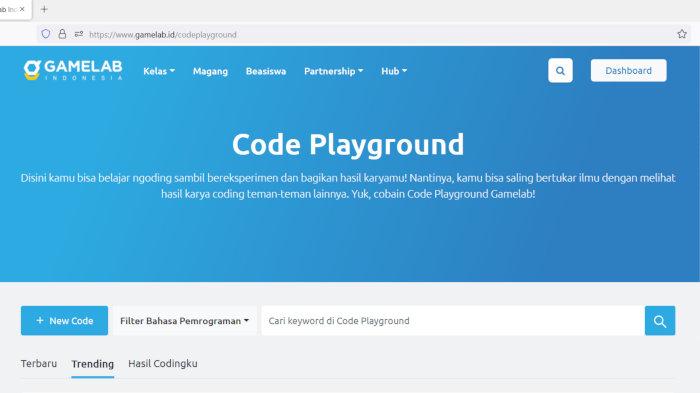Open site permissions icon in address bar
This screenshot has height=393, width=700.
point(79,34)
